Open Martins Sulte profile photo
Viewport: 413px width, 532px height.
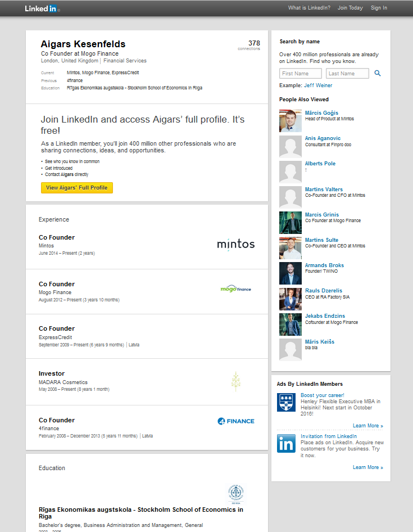click(291, 248)
